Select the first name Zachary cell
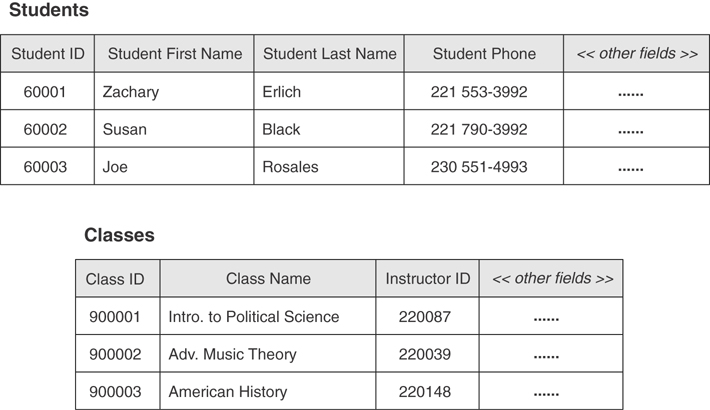The image size is (710, 410). [131, 92]
